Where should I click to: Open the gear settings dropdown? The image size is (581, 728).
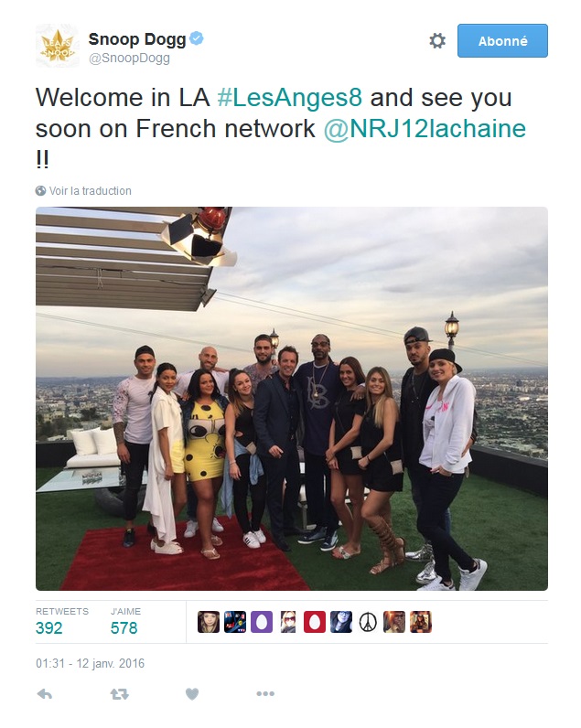tap(437, 41)
